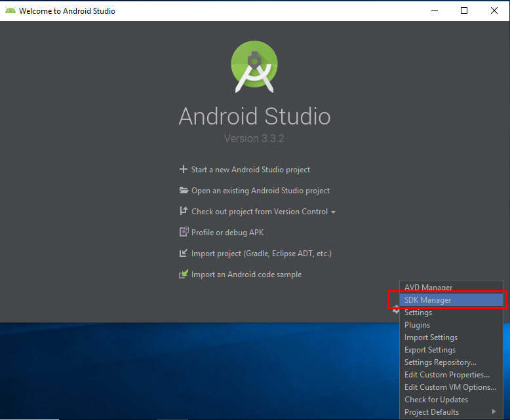Open Settings from the Configure menu
This screenshot has width=510, height=420.
[451, 313]
